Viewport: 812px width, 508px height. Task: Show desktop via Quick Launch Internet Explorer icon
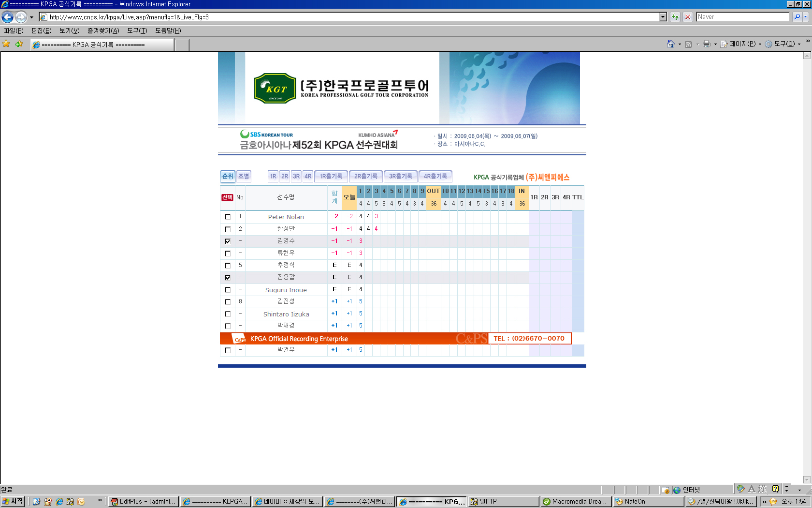(x=59, y=502)
